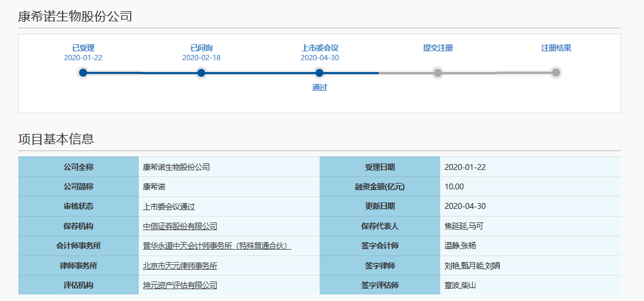Click the date 2020-01-22 under 已受理
Image resolution: width=644 pixels, height=301 pixels.
click(83, 58)
